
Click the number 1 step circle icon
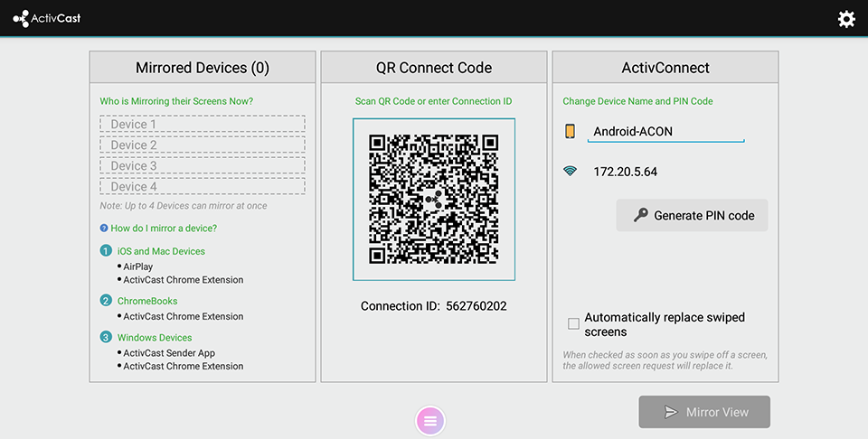(106, 251)
